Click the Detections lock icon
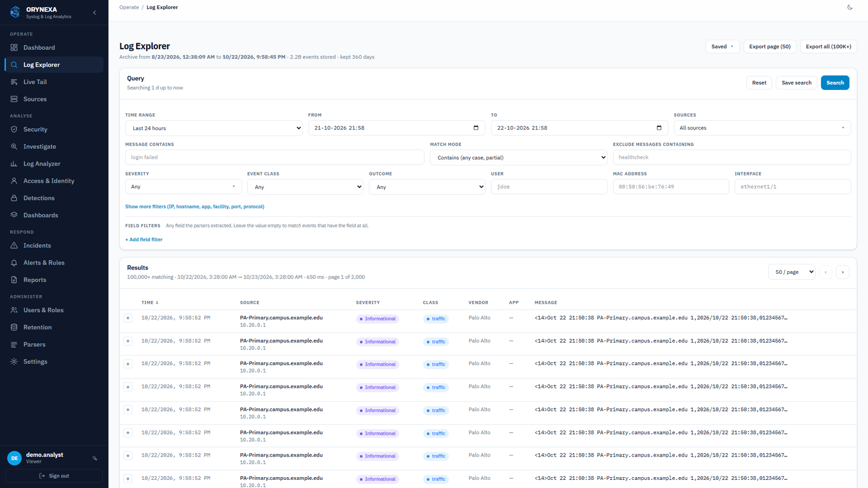 tap(14, 198)
